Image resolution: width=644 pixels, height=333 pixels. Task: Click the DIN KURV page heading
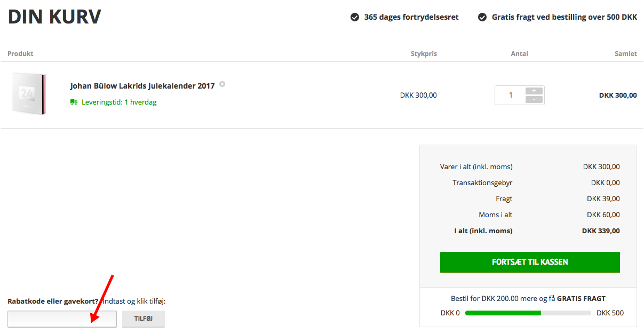click(54, 17)
